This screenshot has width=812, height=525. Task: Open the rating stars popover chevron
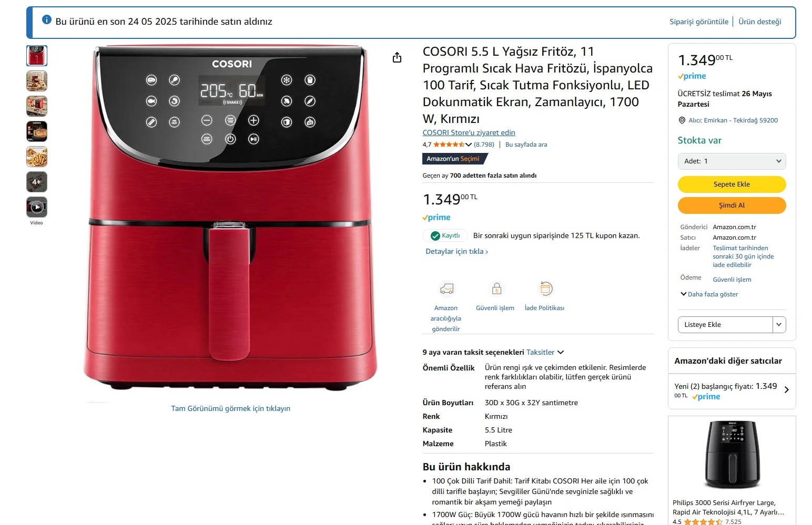469,145
